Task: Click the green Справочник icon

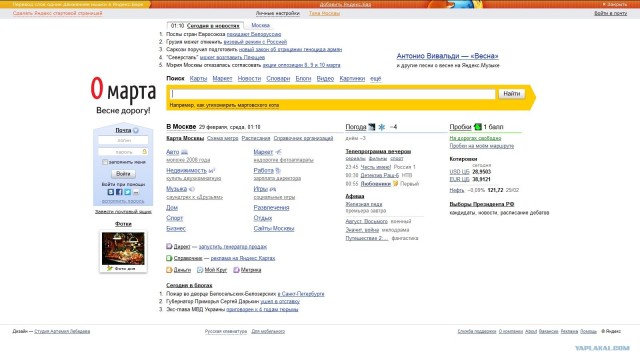Action: point(169,258)
